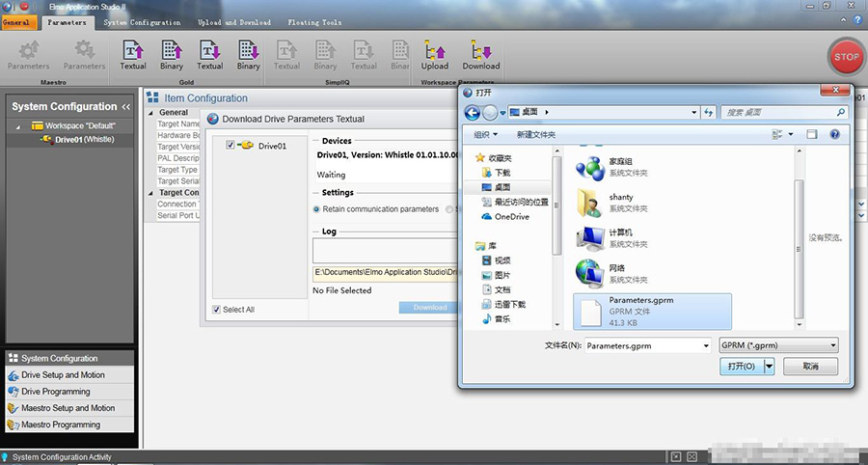Screen dimensions: 868x465
Task: Open the Floating Tools ribbon tab
Action: click(x=315, y=22)
